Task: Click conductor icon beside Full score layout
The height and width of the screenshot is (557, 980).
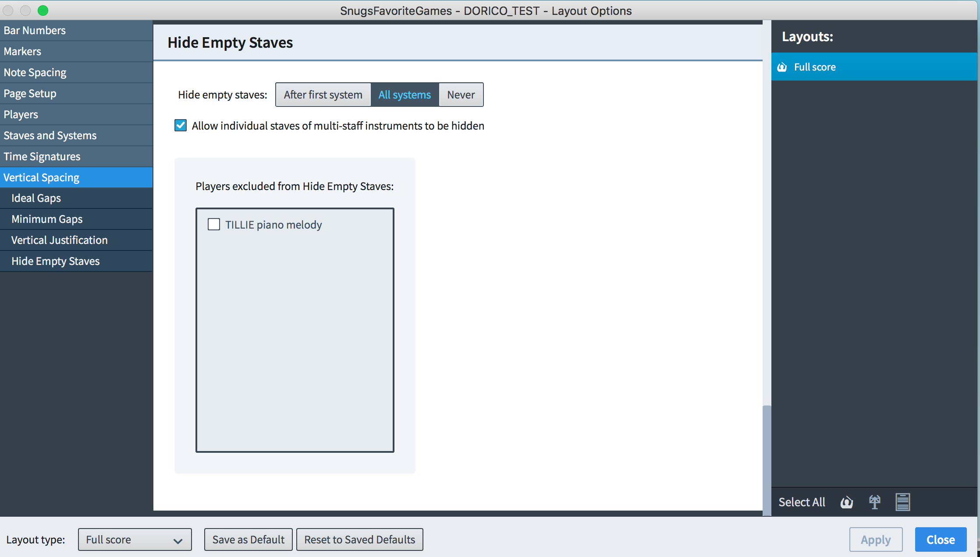Action: click(x=782, y=67)
